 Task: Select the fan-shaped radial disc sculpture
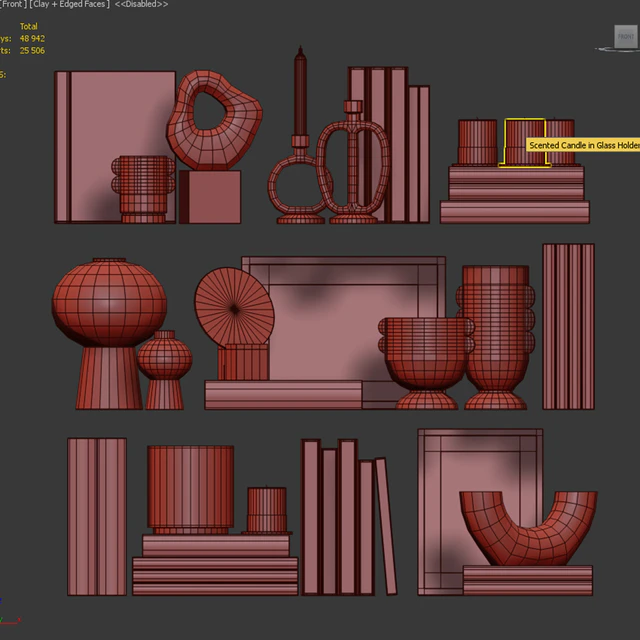click(234, 307)
